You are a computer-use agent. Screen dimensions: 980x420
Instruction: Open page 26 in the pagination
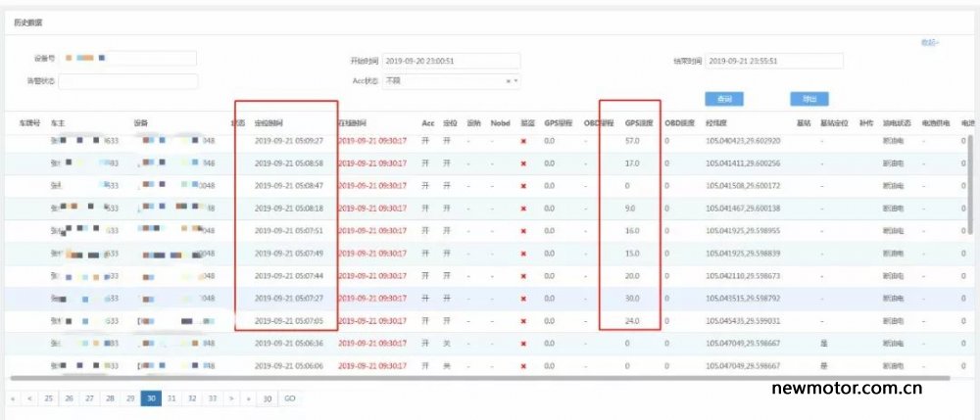tap(70, 398)
